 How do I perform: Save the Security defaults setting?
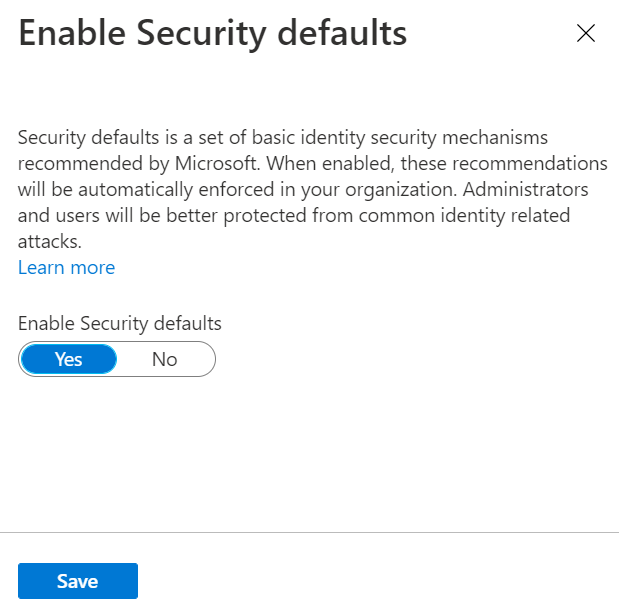point(77,581)
